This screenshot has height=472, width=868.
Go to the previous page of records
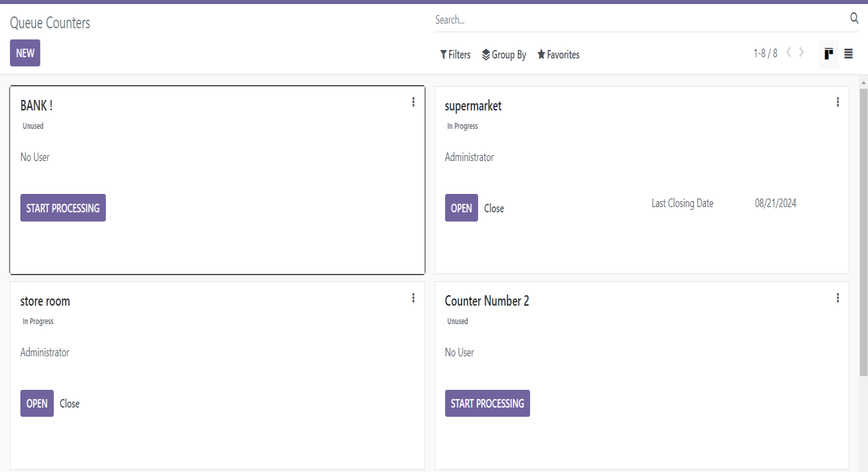coord(788,53)
